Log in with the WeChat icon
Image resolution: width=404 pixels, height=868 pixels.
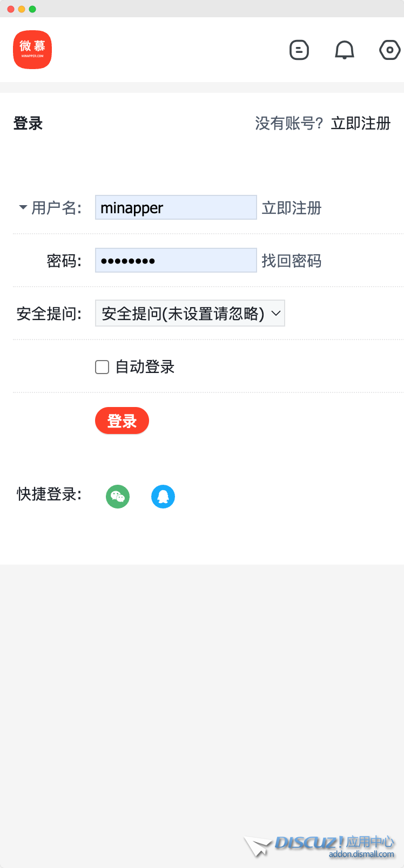click(x=118, y=497)
